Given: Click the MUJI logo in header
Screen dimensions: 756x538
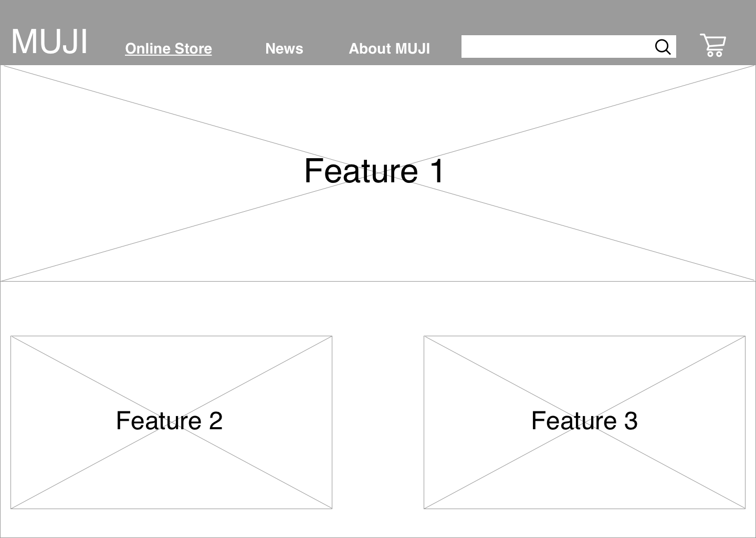Looking at the screenshot, I should (x=49, y=41).
